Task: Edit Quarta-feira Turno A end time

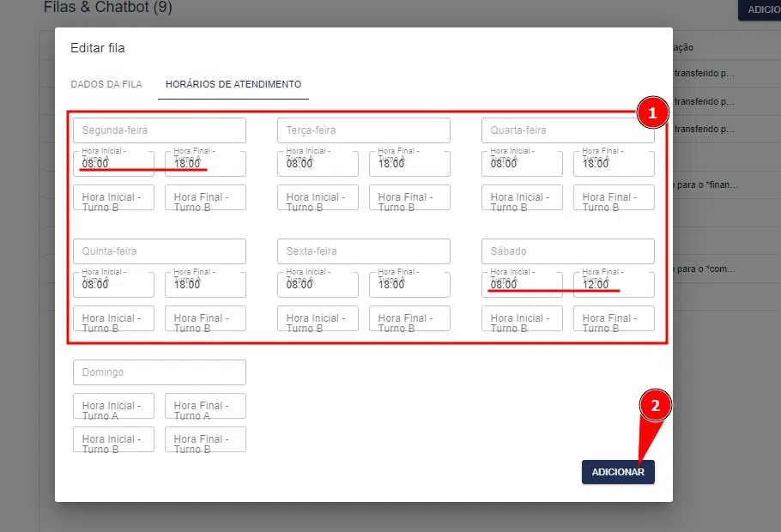Action: 614,163
